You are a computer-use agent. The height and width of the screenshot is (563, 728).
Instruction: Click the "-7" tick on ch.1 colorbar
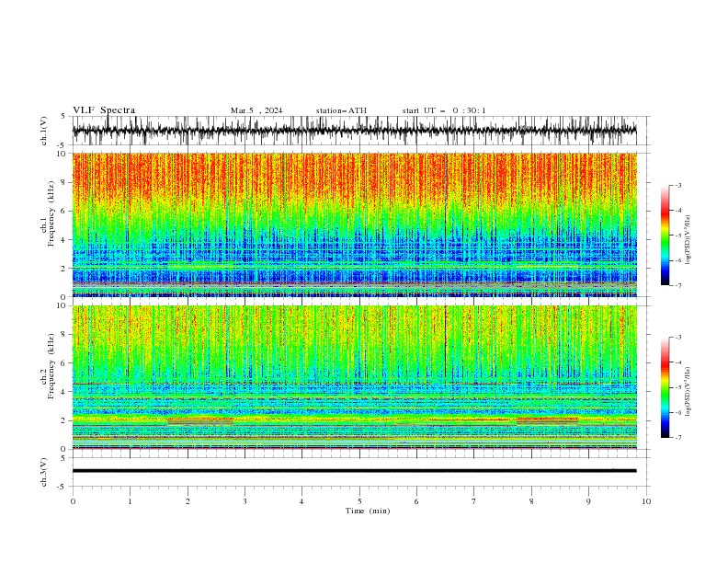coord(678,285)
